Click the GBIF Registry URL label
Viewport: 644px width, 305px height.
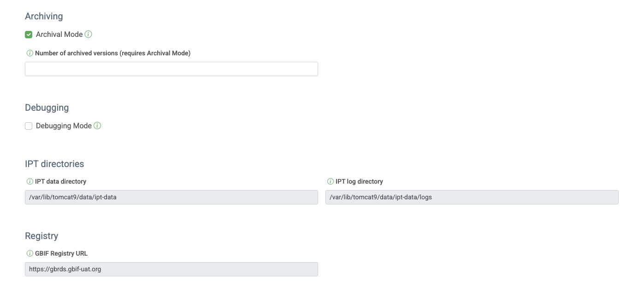(x=61, y=253)
